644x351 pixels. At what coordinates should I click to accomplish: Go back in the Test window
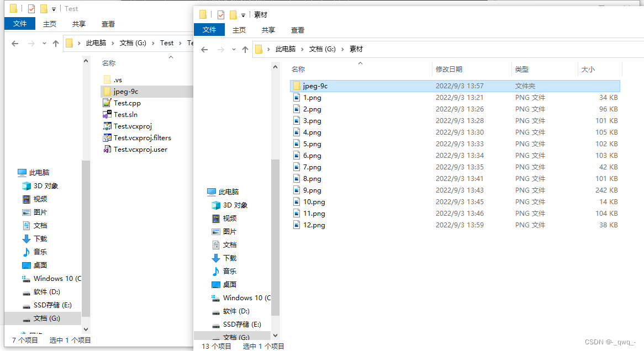point(15,43)
